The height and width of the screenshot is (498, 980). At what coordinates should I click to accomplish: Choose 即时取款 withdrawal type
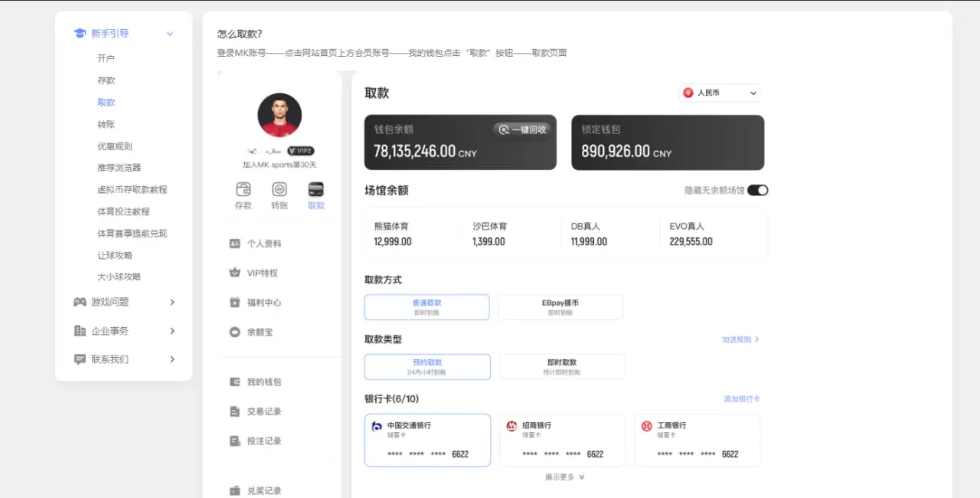click(562, 367)
